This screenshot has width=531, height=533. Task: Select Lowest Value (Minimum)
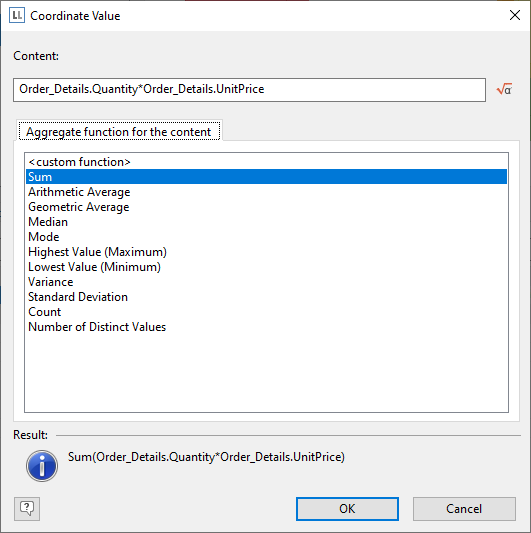point(267,267)
